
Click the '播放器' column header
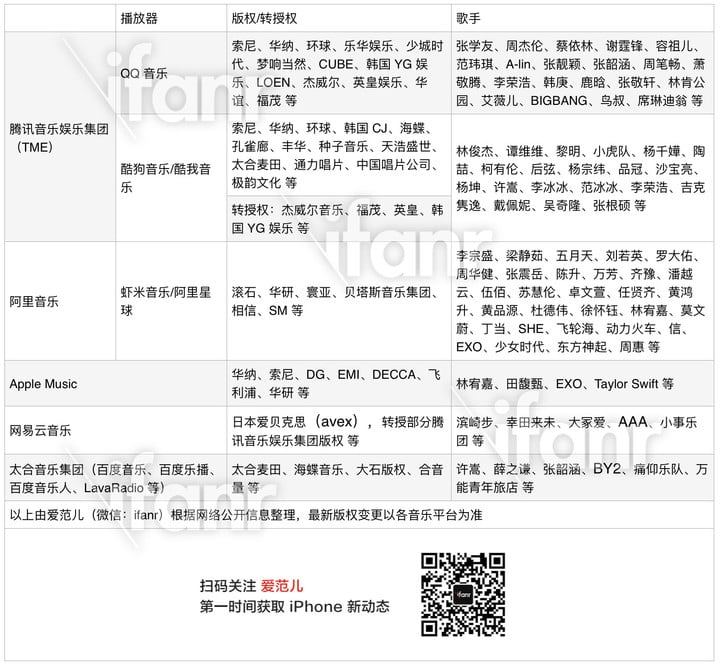(x=171, y=18)
